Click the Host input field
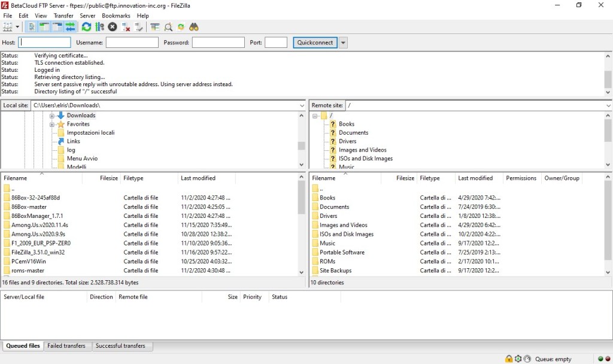Viewport: 613px width, 364px height. (x=45, y=43)
